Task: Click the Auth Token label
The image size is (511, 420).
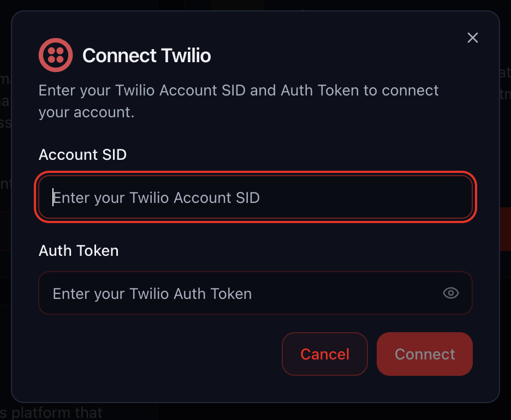Action: point(78,250)
